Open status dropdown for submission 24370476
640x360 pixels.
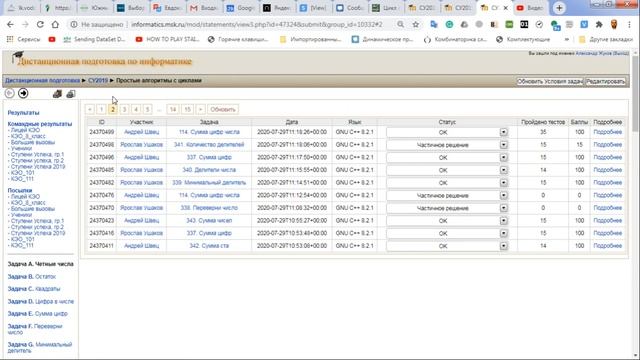[503, 196]
